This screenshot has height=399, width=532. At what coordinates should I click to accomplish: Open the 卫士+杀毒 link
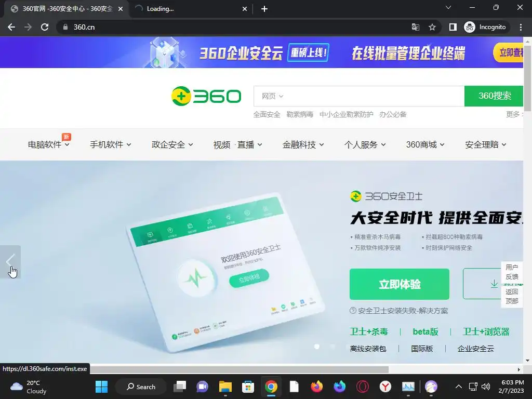[x=369, y=331]
